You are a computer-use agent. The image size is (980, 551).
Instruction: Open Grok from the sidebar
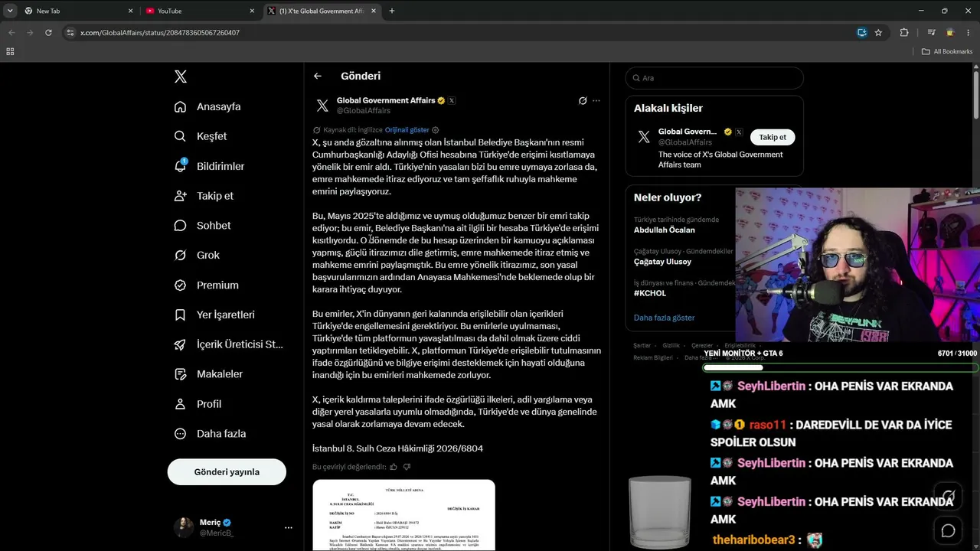click(197, 255)
